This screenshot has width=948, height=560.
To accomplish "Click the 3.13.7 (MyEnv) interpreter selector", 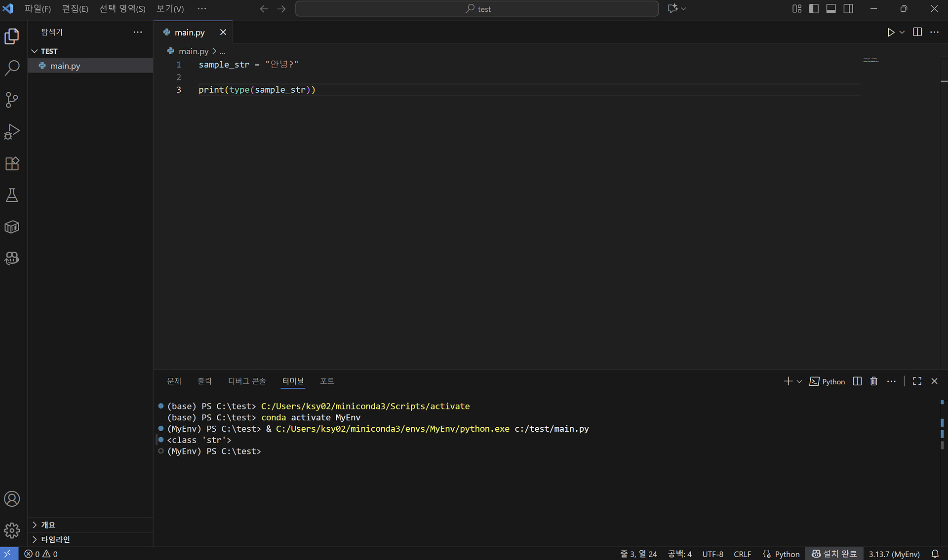I will pos(894,554).
